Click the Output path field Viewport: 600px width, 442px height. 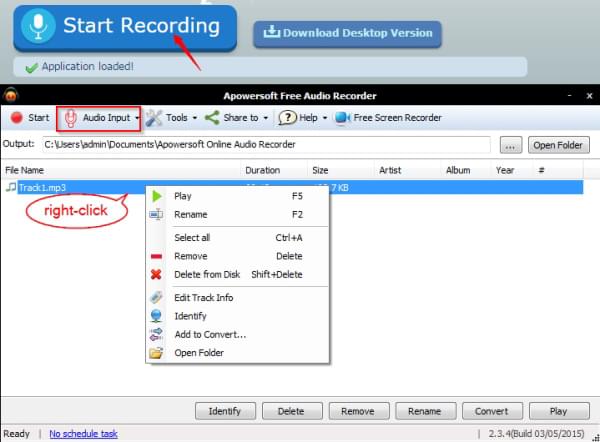coord(266,145)
